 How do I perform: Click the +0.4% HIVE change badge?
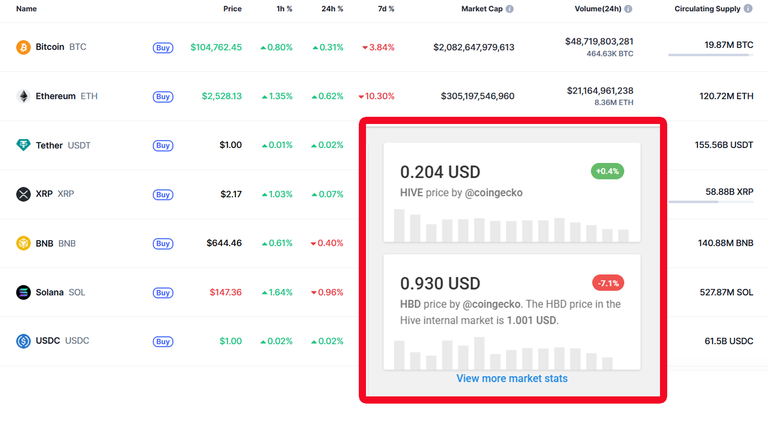click(607, 171)
